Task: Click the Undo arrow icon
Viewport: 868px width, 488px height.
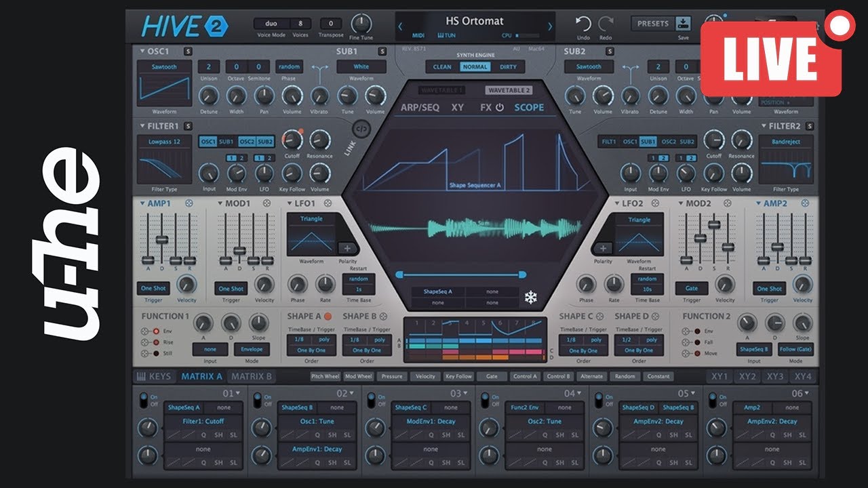Action: 583,24
